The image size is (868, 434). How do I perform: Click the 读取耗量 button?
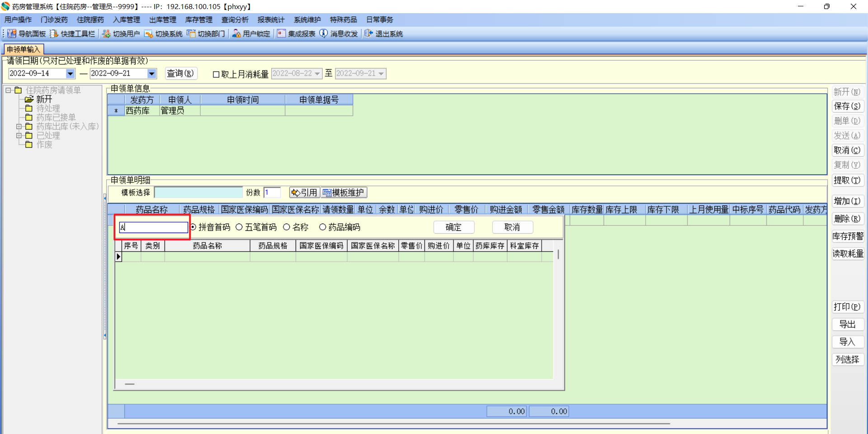[x=848, y=254]
